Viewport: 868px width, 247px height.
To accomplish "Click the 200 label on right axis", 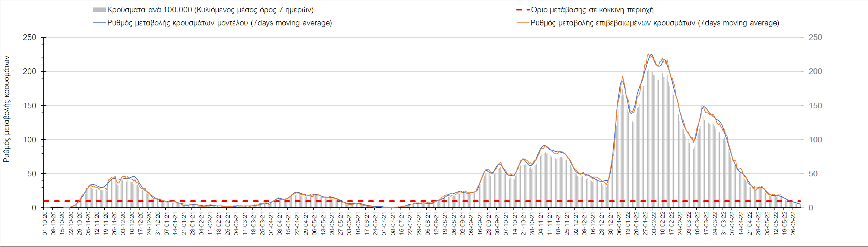I will 815,71.
